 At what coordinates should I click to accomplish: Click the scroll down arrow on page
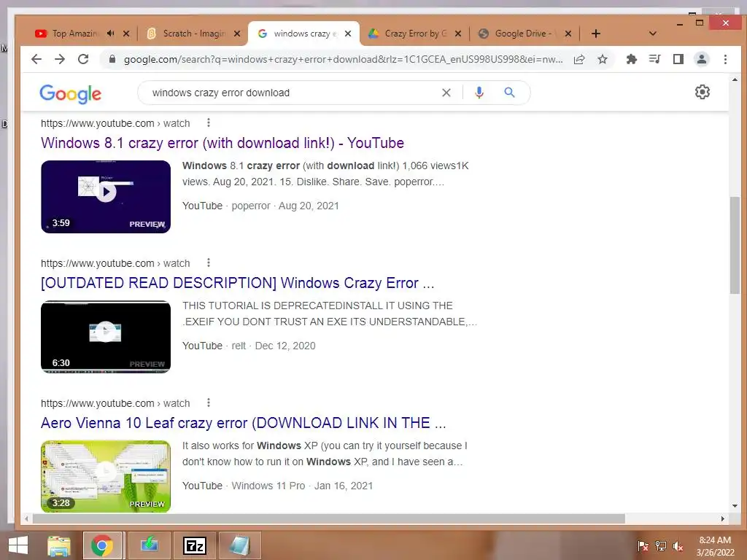(735, 506)
